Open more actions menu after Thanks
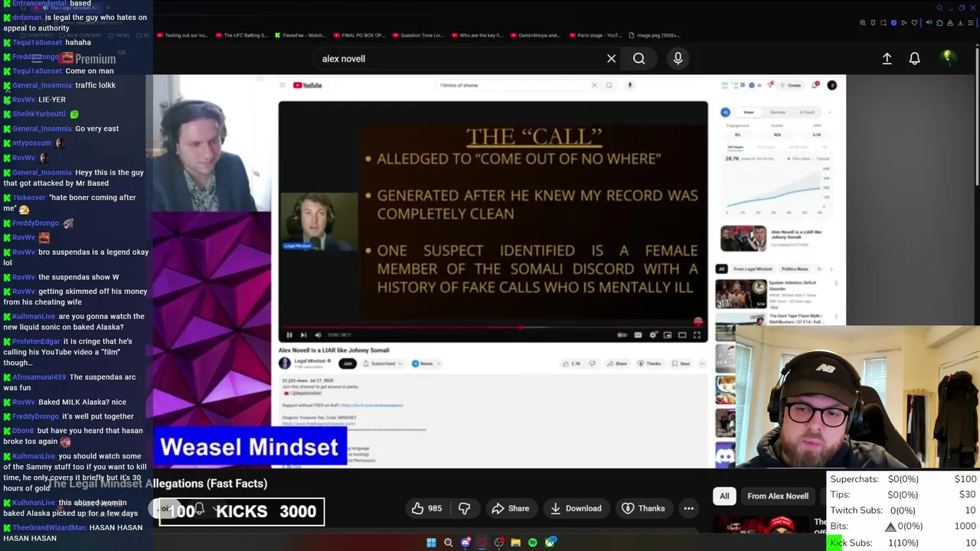This screenshot has width=980, height=551. coord(688,508)
